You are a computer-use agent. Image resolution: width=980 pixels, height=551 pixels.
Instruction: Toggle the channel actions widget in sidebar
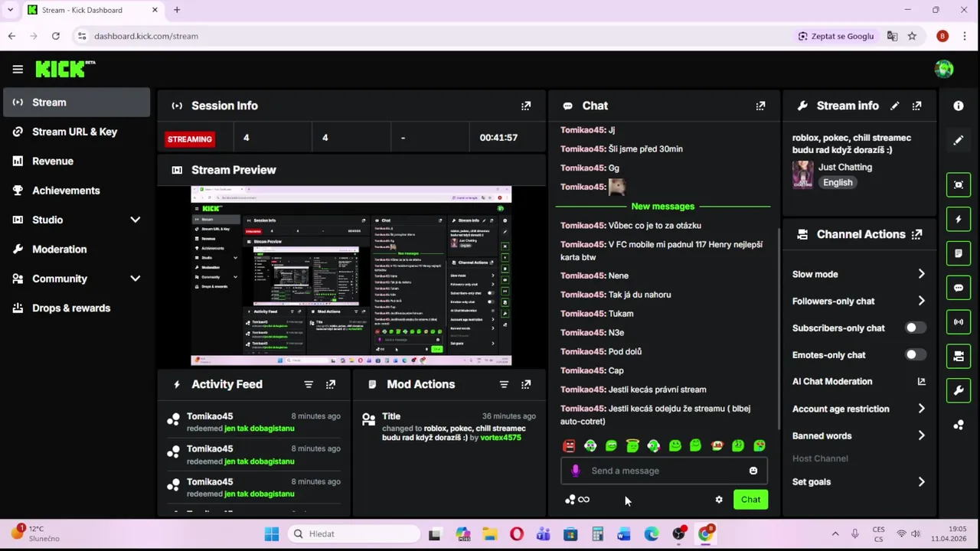[x=959, y=356]
